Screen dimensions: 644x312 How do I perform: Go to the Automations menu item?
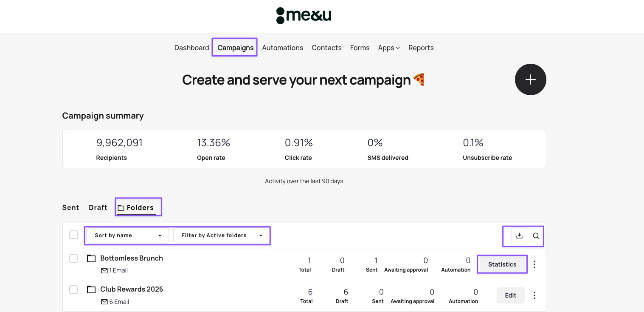pos(282,48)
